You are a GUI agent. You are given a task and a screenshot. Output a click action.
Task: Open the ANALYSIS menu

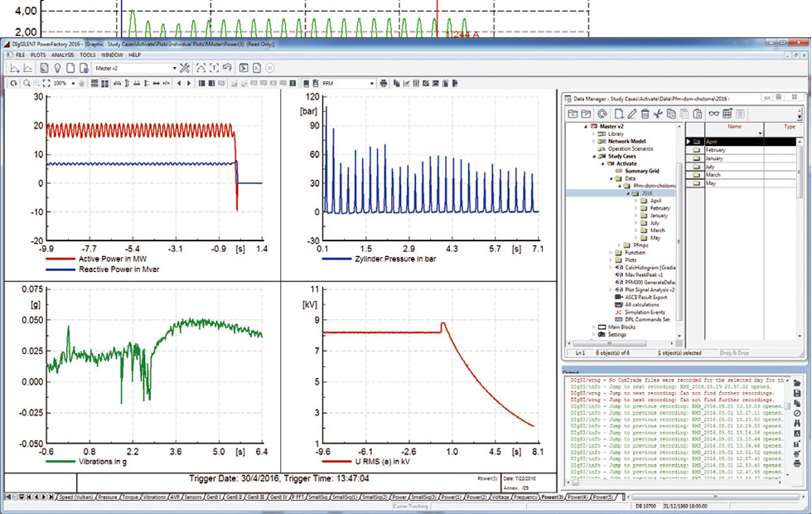coord(62,55)
